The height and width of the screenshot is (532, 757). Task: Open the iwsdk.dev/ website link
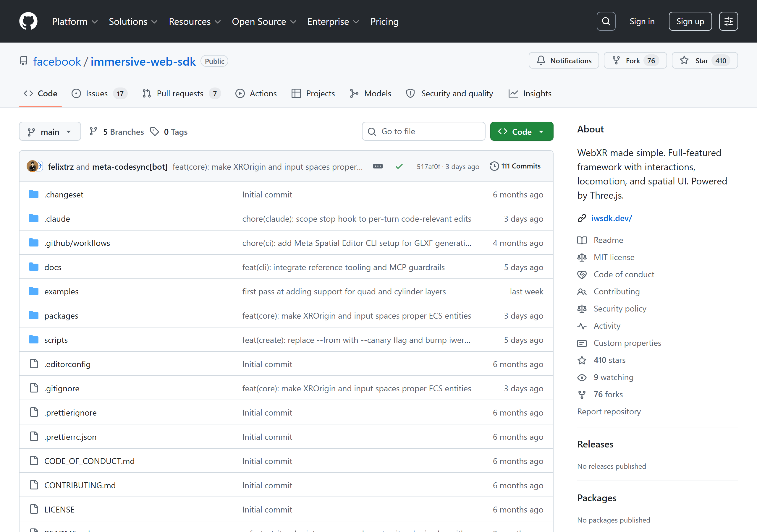click(612, 218)
